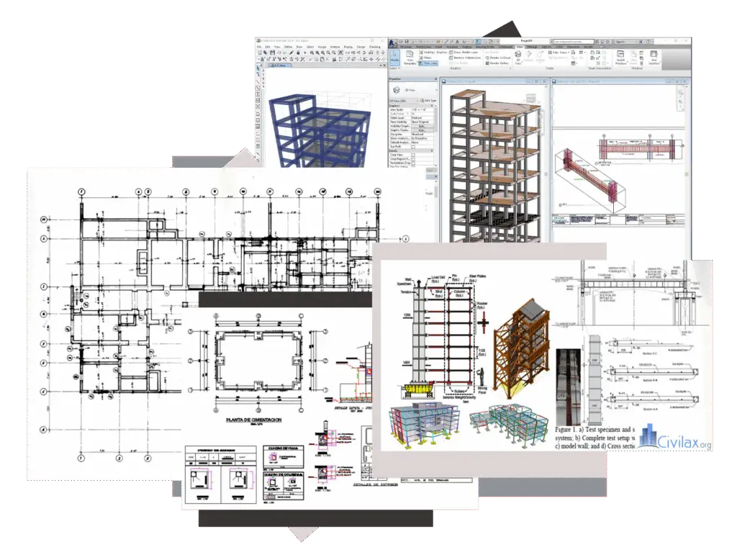Viewport: 737px width, 560px height.
Task: Open Render Gallery in Revit ribbon
Action: [x=497, y=63]
